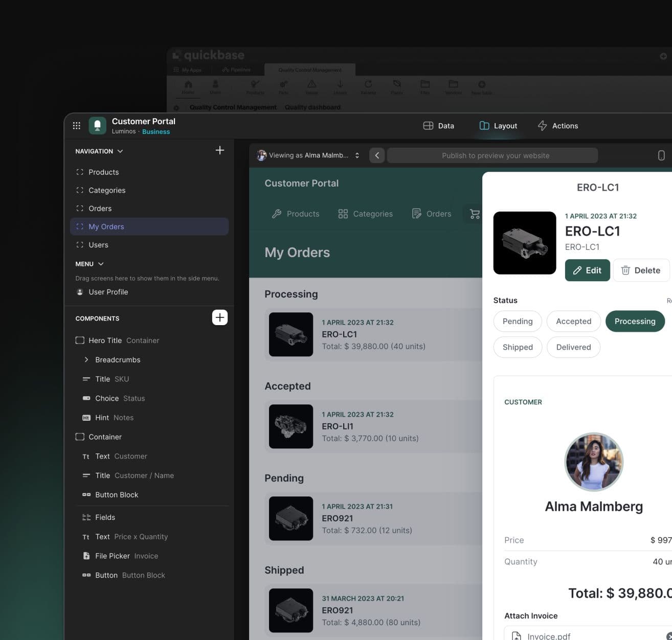The image size is (672, 640).
Task: Set order status to Pending
Action: coord(518,321)
